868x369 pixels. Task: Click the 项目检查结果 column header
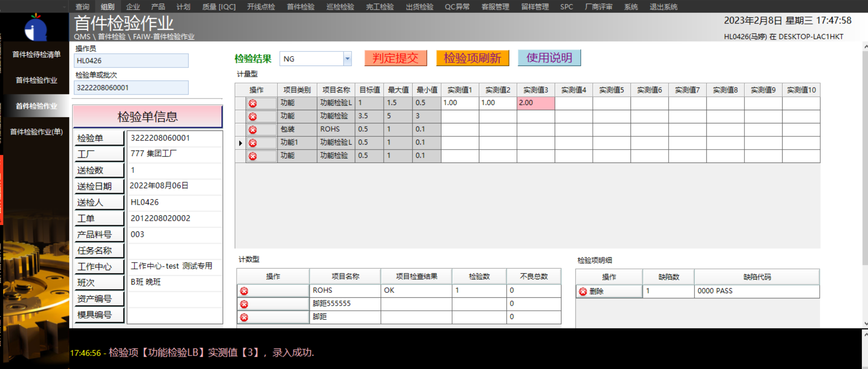pos(416,276)
